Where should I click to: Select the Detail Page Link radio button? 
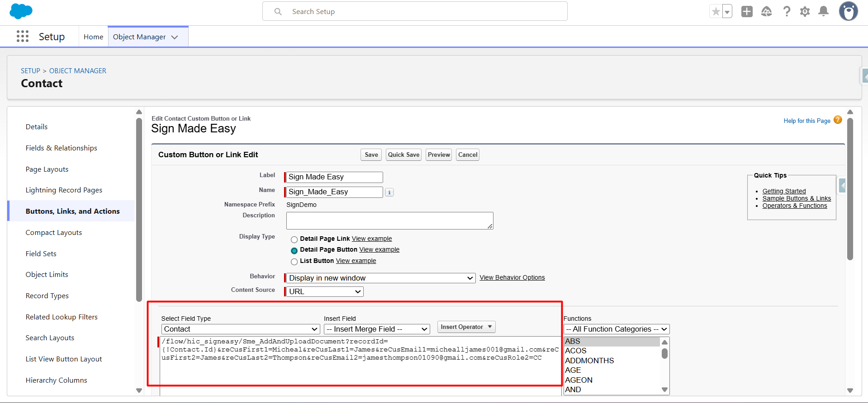(294, 239)
